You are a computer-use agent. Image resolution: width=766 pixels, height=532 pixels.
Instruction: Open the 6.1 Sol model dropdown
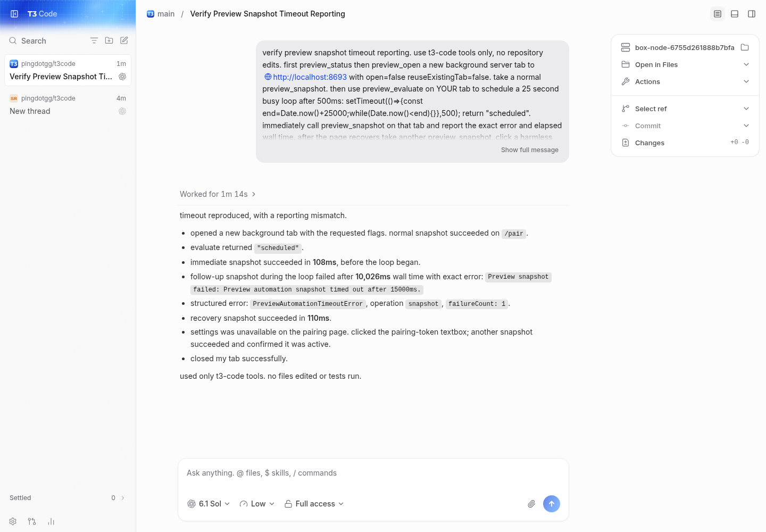pyautogui.click(x=209, y=504)
